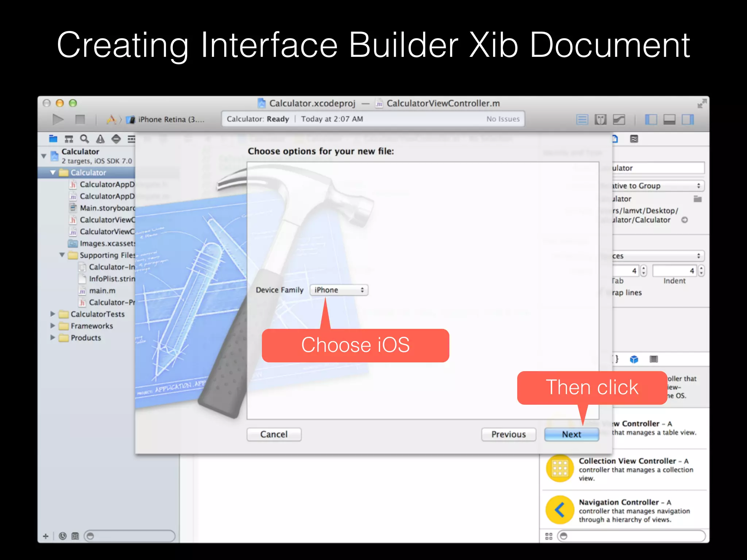Select the Project navigator icon
The width and height of the screenshot is (747, 560).
tap(53, 139)
